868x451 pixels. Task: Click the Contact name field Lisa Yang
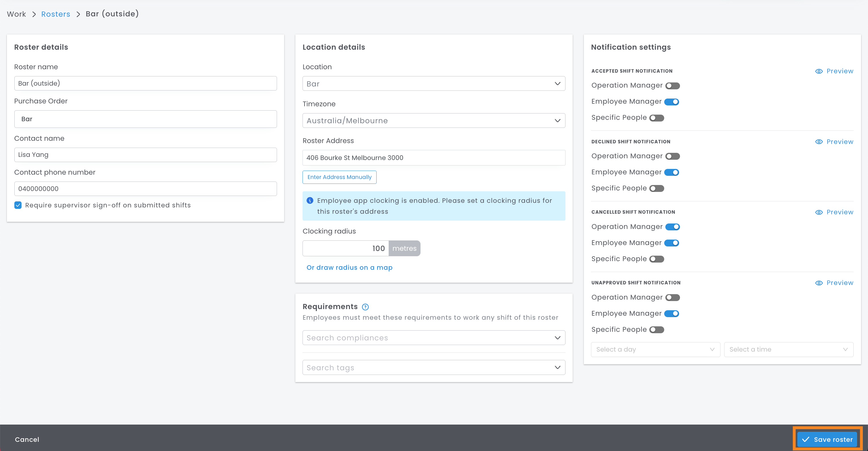(x=146, y=155)
